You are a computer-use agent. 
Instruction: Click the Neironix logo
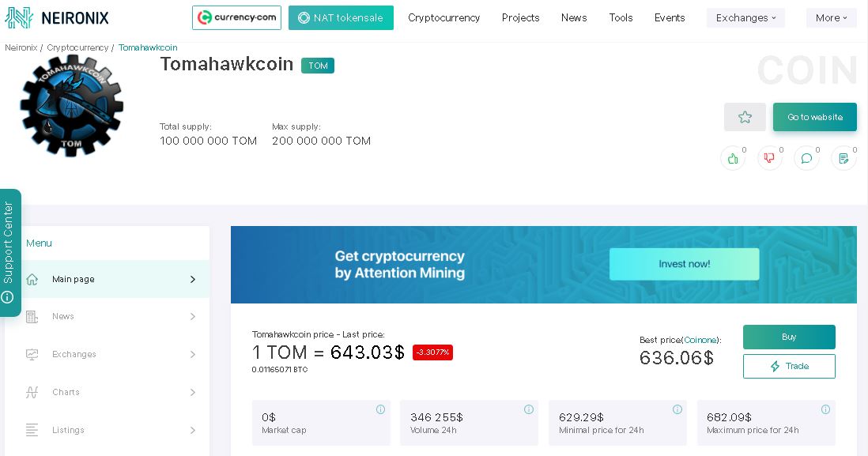pos(56,18)
